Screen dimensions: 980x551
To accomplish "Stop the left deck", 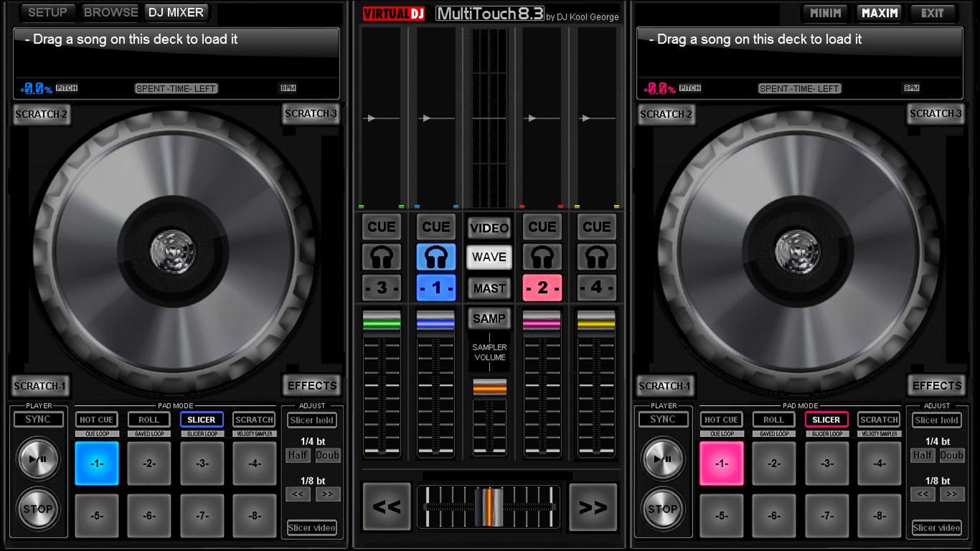I will pyautogui.click(x=38, y=509).
